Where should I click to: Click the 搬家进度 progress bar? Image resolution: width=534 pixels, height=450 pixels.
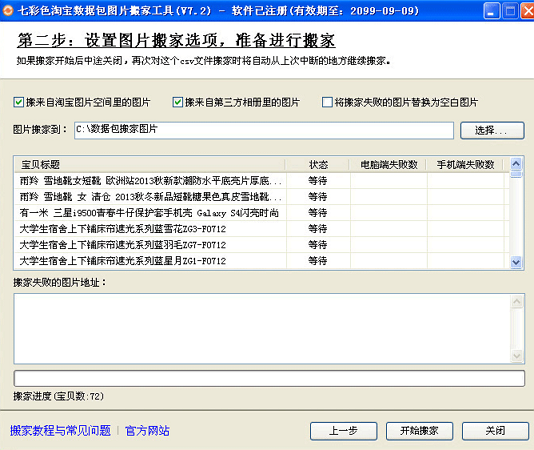[x=269, y=378]
